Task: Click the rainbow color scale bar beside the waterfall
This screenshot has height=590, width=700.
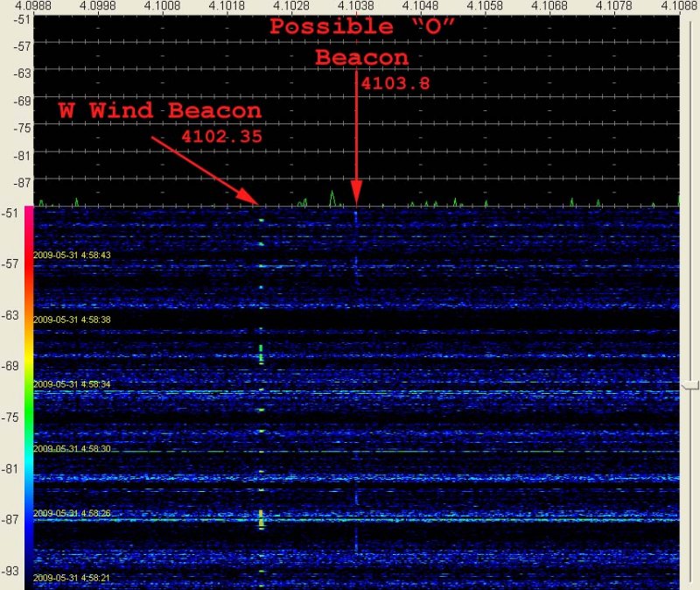Action: [29, 397]
